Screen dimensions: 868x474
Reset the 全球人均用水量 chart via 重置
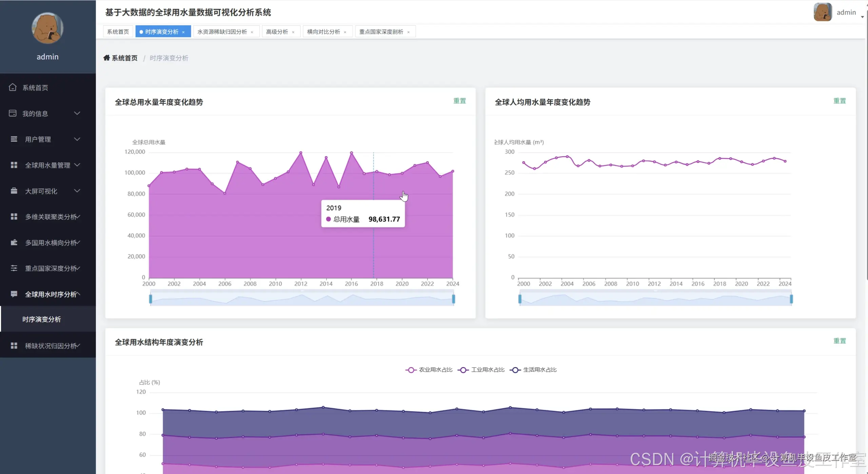pyautogui.click(x=839, y=101)
